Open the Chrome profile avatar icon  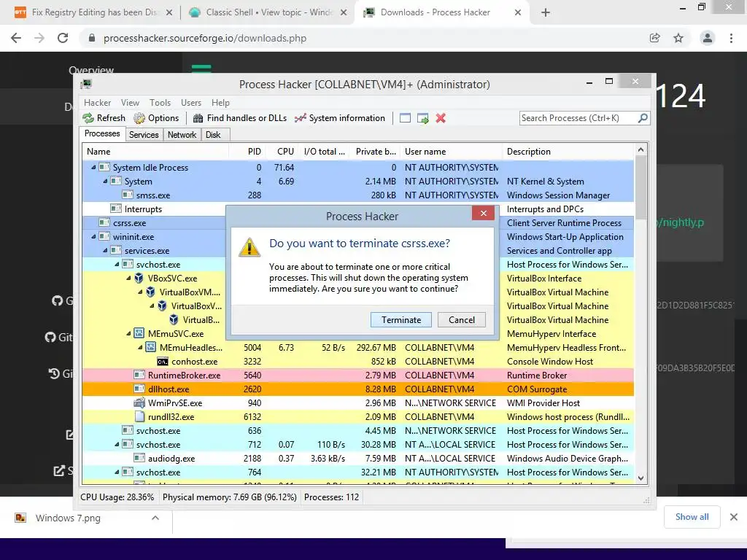pos(708,38)
